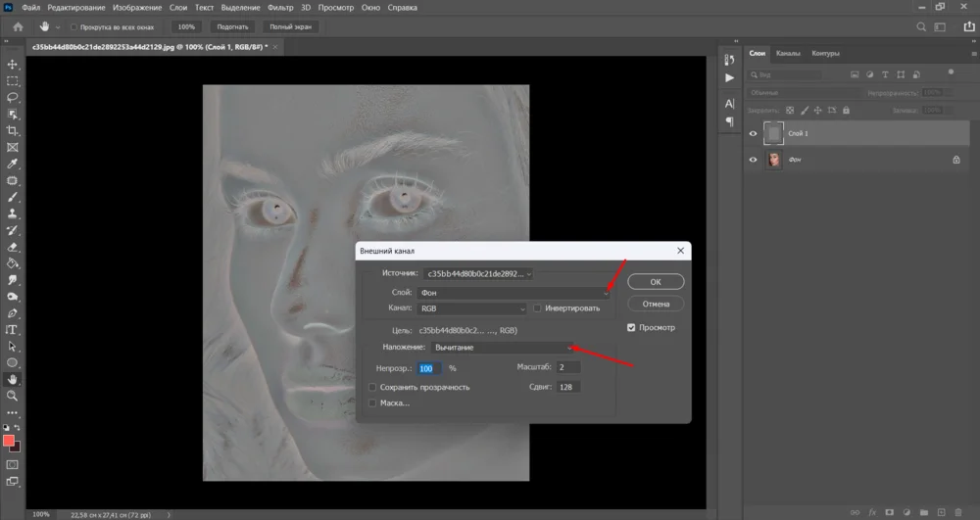Screen dimensions: 980x520
Task: Select the Move tool
Action: [13, 65]
